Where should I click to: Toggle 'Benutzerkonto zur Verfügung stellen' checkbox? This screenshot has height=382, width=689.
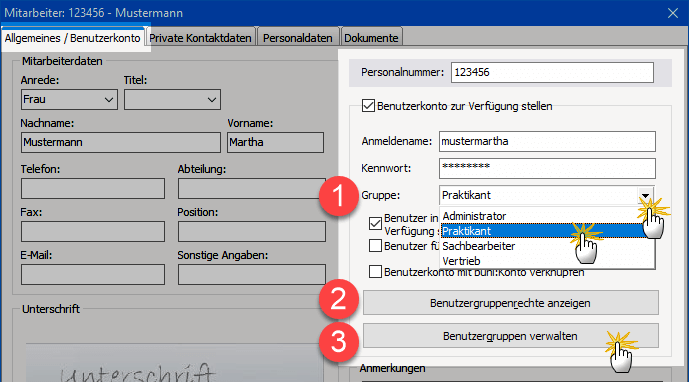pos(368,106)
